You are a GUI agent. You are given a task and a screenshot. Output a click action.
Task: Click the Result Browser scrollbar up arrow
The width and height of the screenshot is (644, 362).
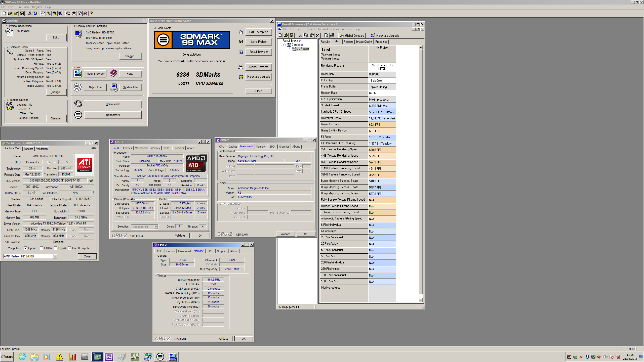(421, 48)
